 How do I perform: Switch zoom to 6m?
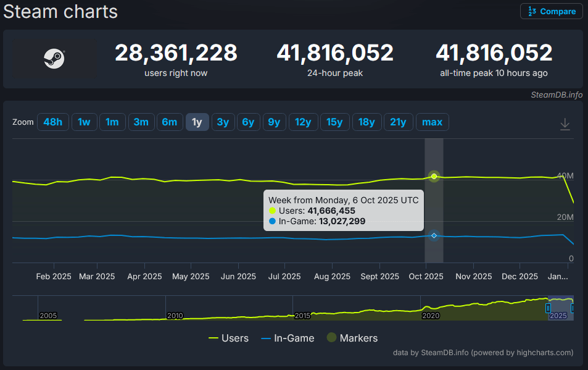coord(170,122)
